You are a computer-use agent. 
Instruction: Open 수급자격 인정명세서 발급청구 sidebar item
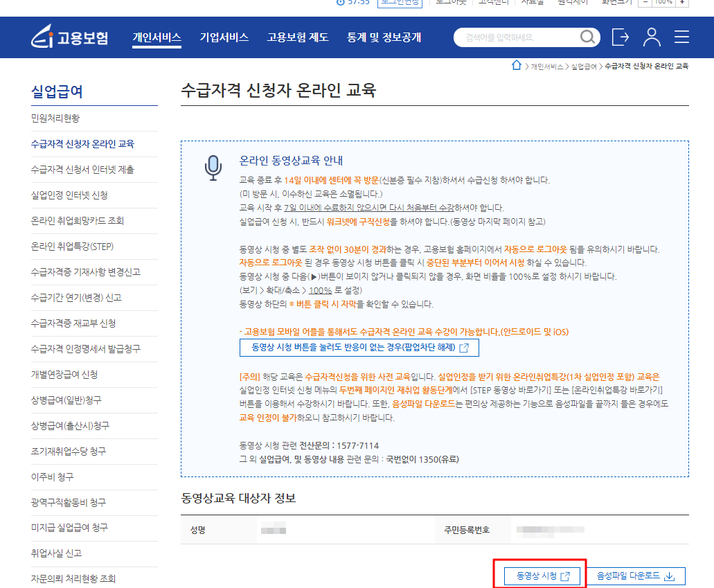pos(86,349)
